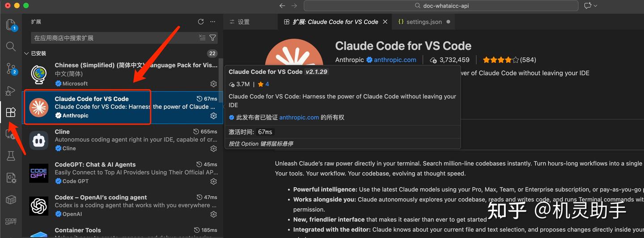Image resolution: width=644 pixels, height=238 pixels.
Task: Click the 3.7M download count in tooltip
Action: coord(239,84)
